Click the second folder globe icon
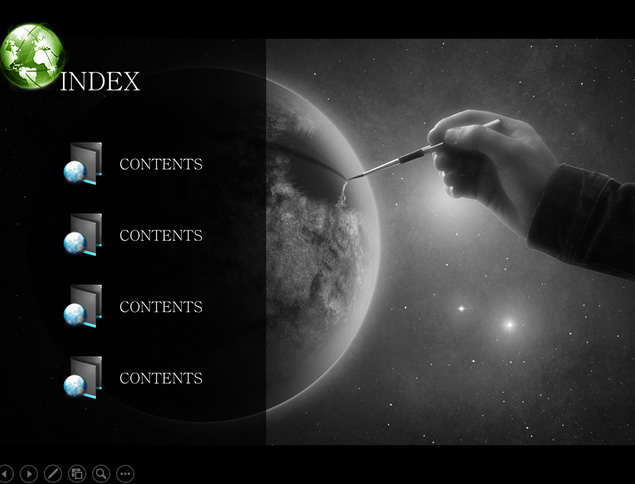The width and height of the screenshot is (635, 484). pos(83,235)
